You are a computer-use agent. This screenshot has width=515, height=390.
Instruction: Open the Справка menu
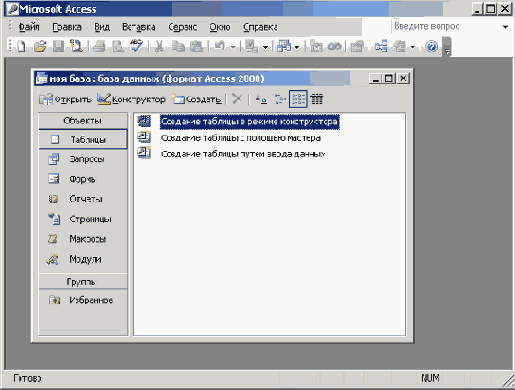pyautogui.click(x=260, y=27)
